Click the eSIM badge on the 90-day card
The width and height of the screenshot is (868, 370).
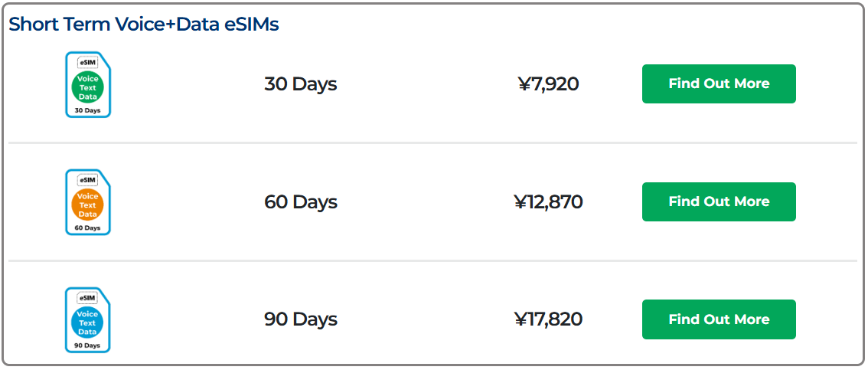point(88,298)
